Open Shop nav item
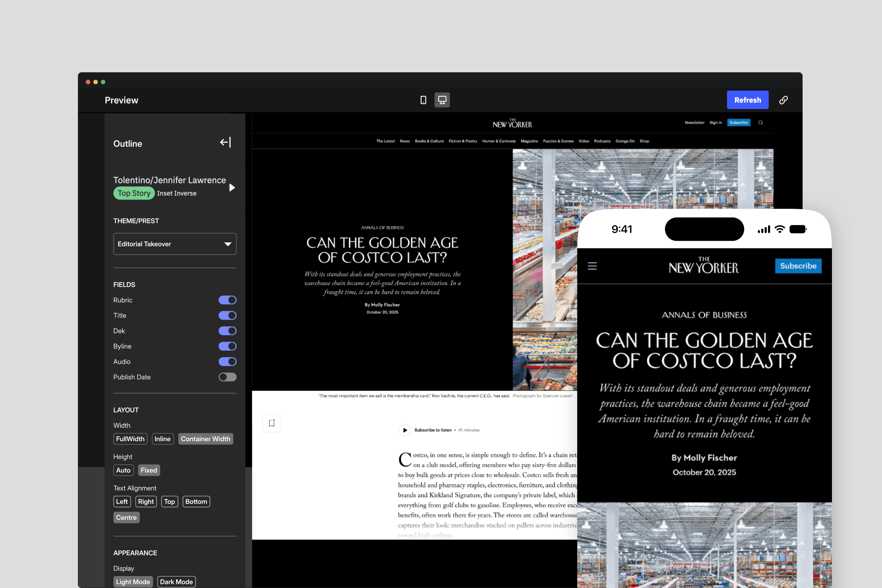Screen dimensions: 882x588 tap(645, 141)
